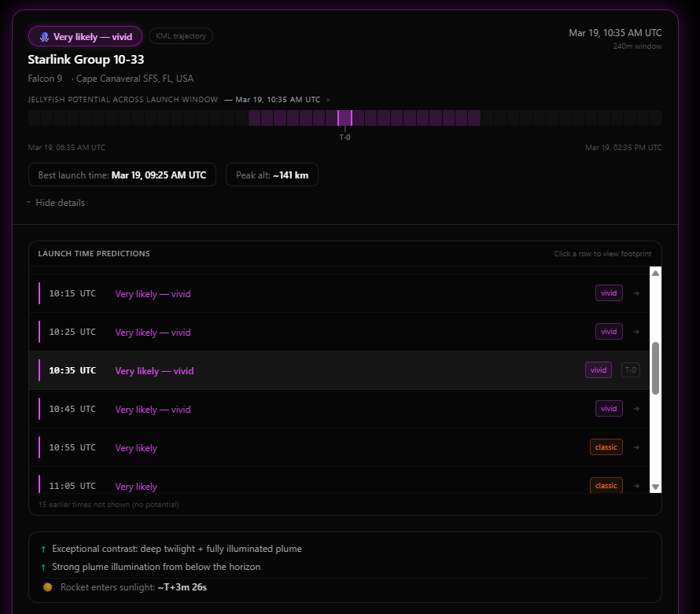Open footprint arrow for the 10:55 UTC row
700x614 pixels.
pyautogui.click(x=636, y=447)
